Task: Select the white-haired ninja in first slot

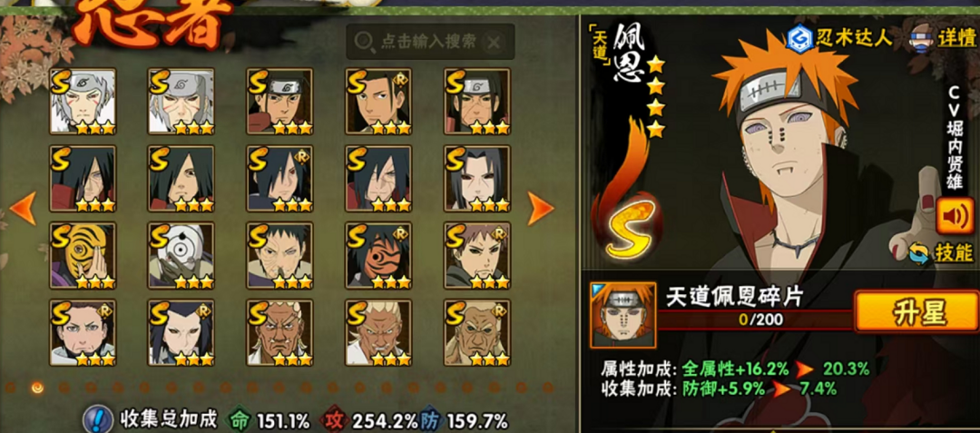Action: (83, 102)
